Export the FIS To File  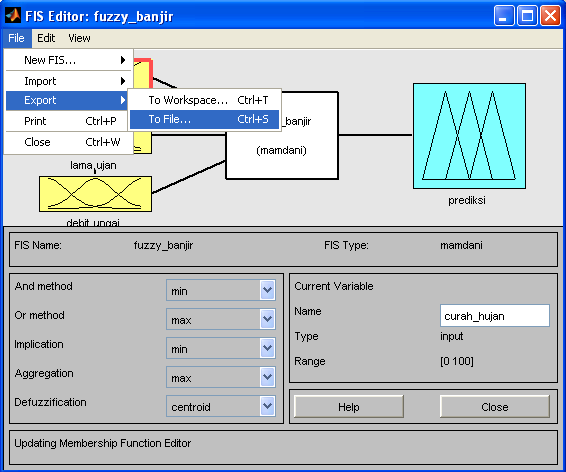point(205,119)
